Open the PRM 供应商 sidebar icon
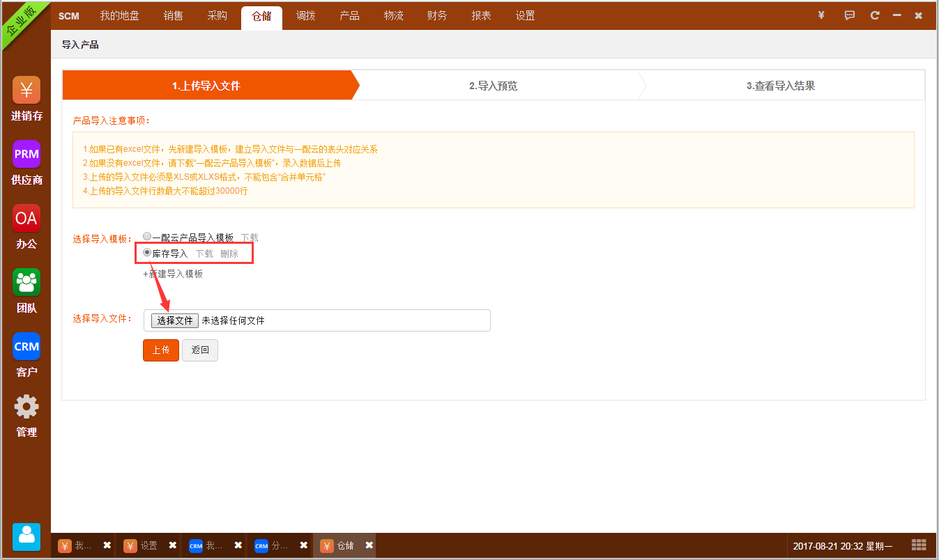The width and height of the screenshot is (939, 560). 26,154
